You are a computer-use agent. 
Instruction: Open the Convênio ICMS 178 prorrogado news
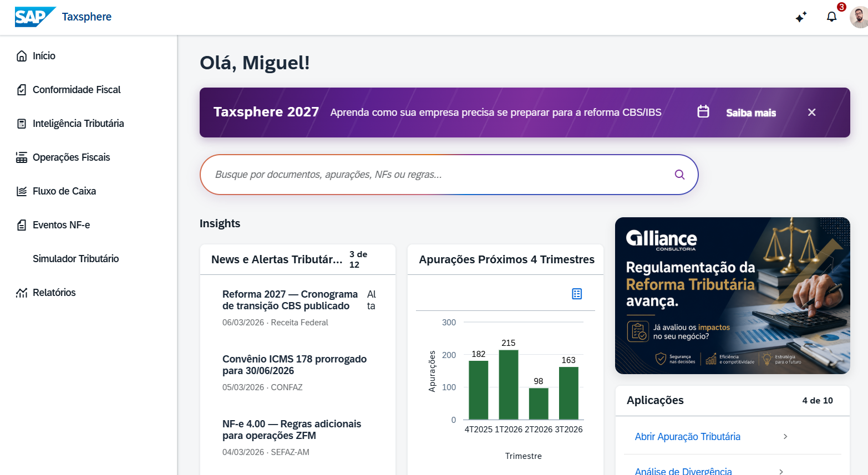(x=295, y=365)
